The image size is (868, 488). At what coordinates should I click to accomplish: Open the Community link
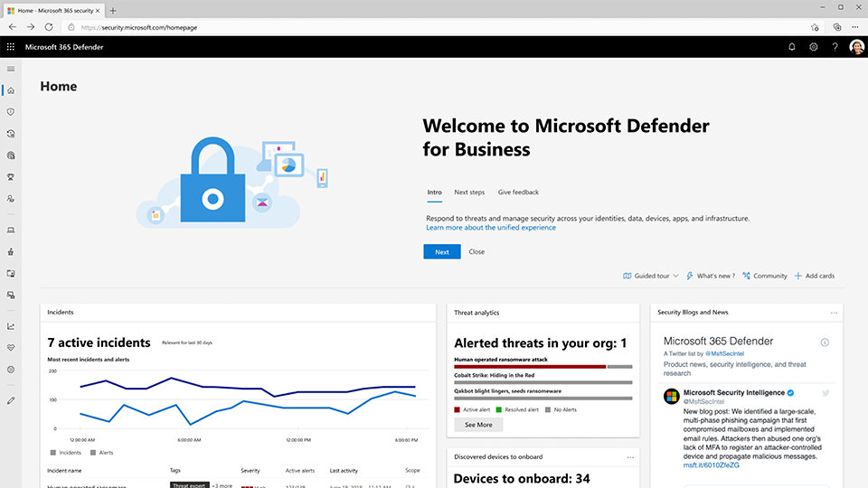[x=765, y=276]
